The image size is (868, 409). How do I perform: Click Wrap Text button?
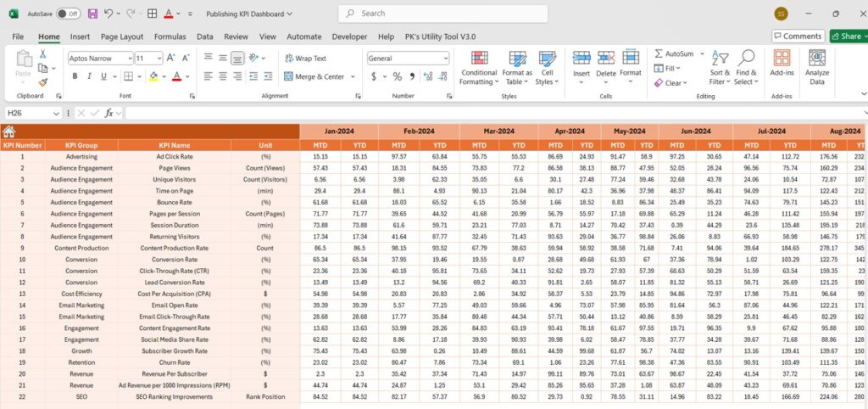pyautogui.click(x=305, y=59)
